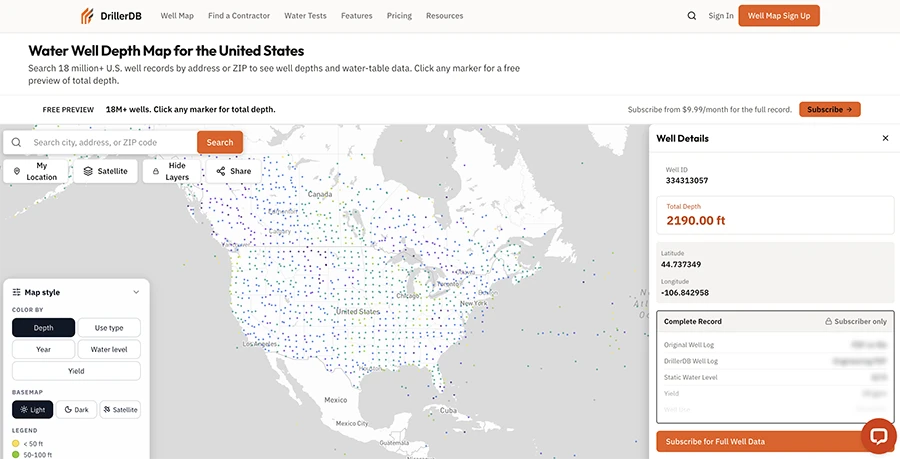Click the Los Angeles map label
The width and height of the screenshot is (900, 459).
tap(260, 344)
